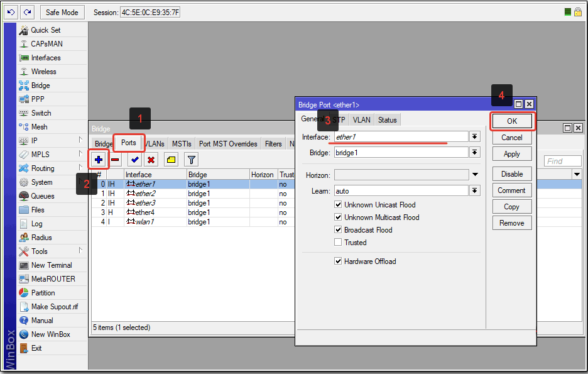Toggle Unknown Unicast Flood checkbox
Screen dimensions: 588x374
point(339,205)
